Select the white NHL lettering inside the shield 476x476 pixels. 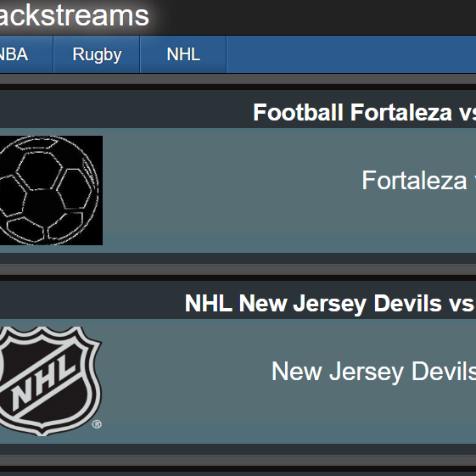pyautogui.click(x=44, y=381)
